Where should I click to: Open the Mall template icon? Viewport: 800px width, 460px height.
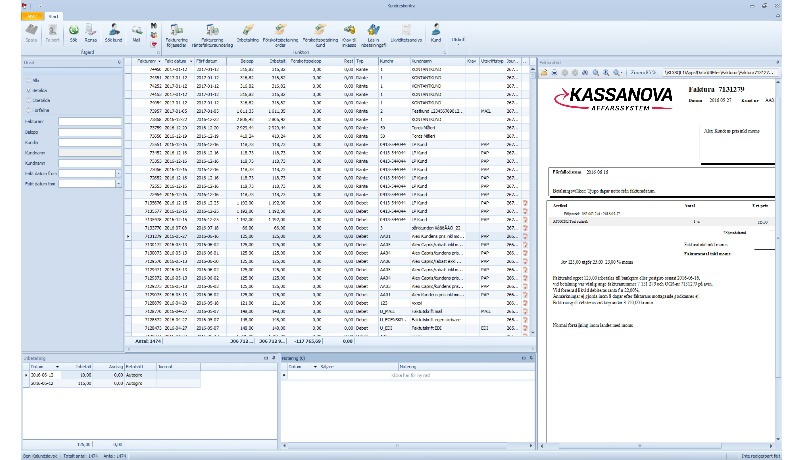click(136, 33)
